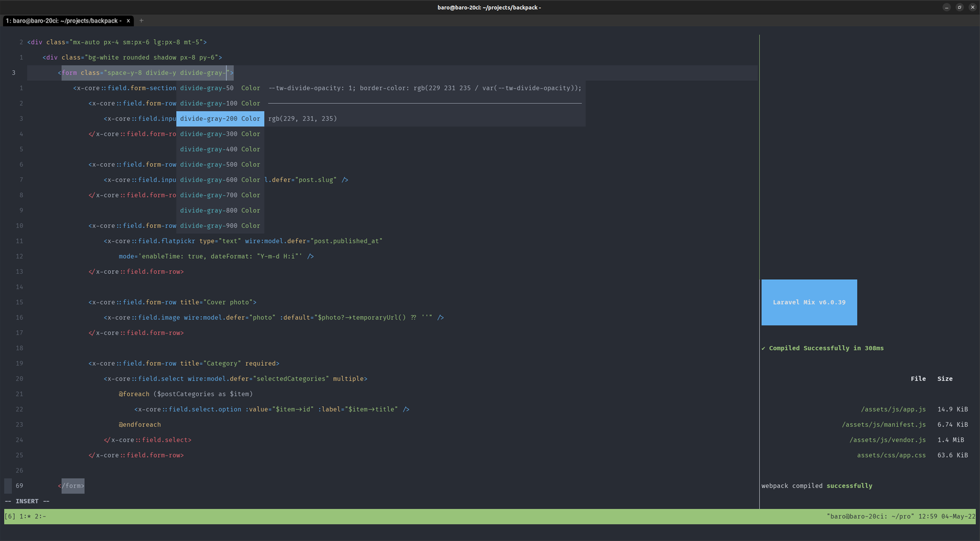Close the terminal window
Screen dimensions: 980x541
point(972,7)
